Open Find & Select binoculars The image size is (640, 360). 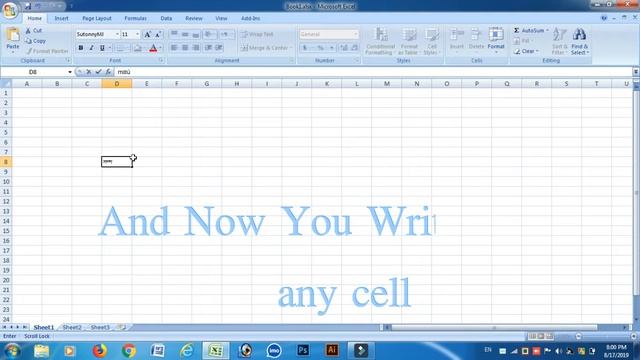tap(580, 41)
